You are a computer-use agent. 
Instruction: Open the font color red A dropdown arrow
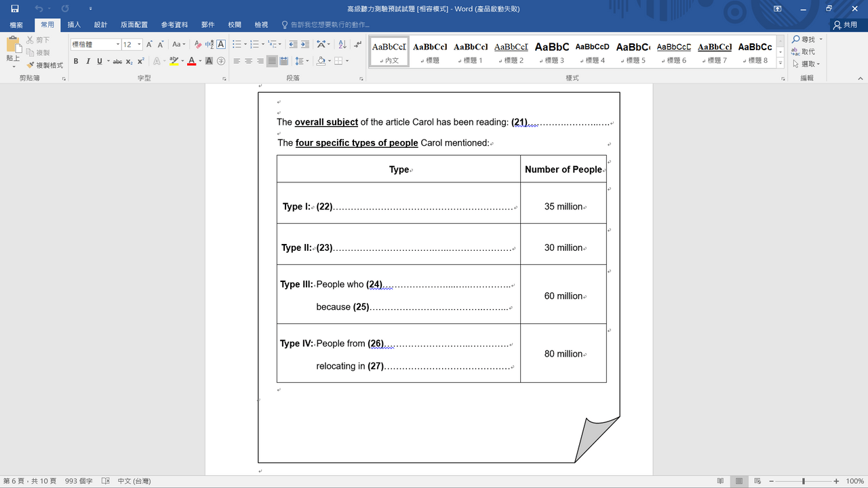[200, 61]
